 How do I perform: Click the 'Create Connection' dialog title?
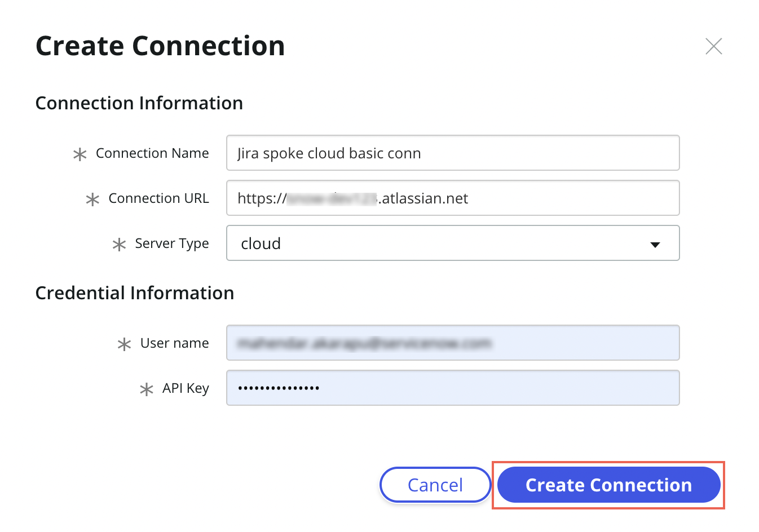tap(160, 46)
